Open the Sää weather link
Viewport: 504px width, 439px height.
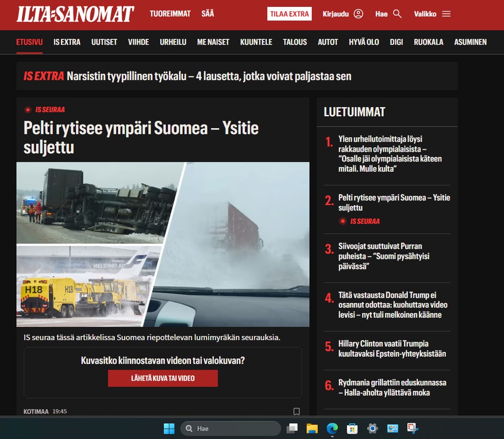pos(208,14)
